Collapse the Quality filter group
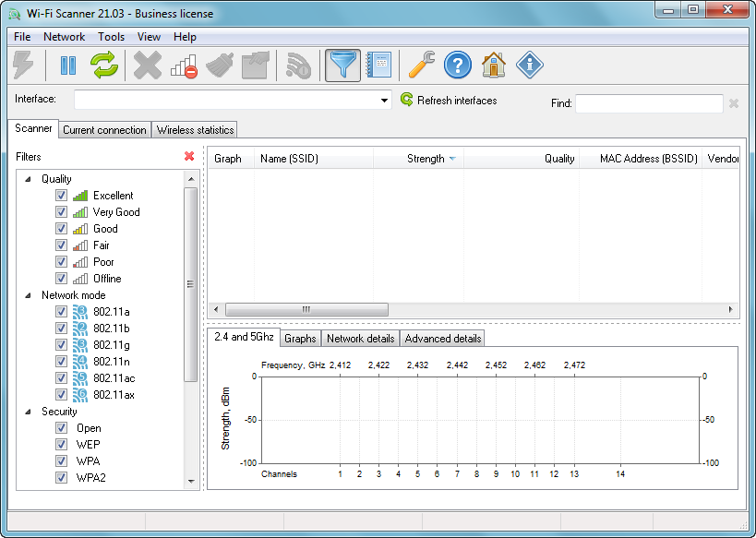The width and height of the screenshot is (756, 538). [x=28, y=179]
